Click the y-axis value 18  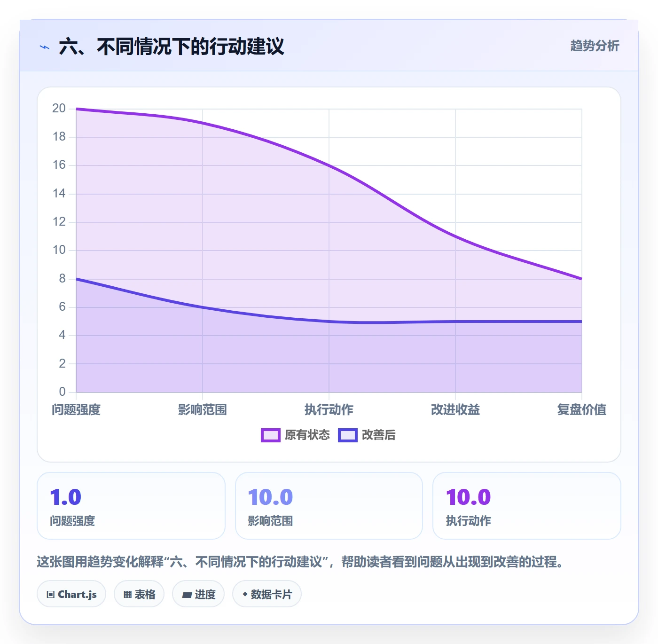59,137
